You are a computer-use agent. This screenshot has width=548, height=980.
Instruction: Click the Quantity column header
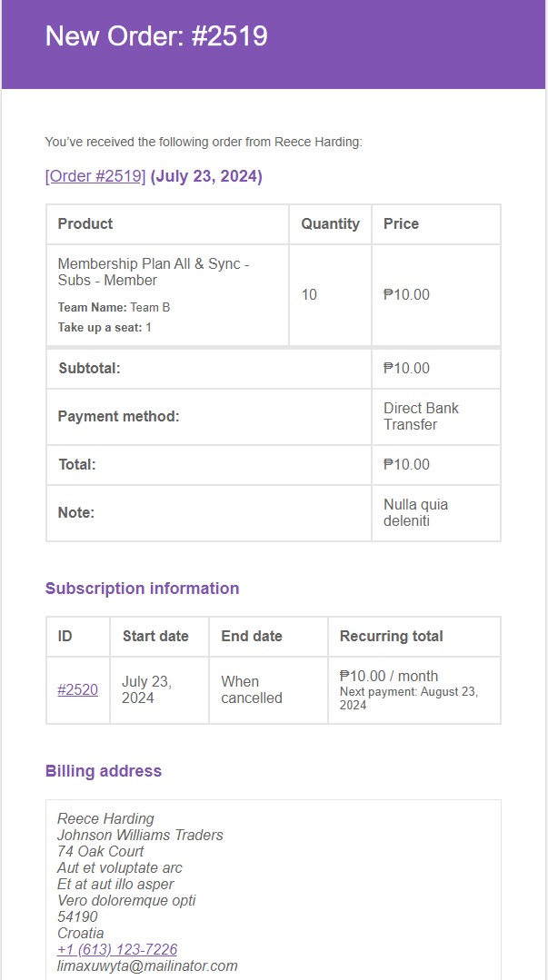[x=330, y=223]
